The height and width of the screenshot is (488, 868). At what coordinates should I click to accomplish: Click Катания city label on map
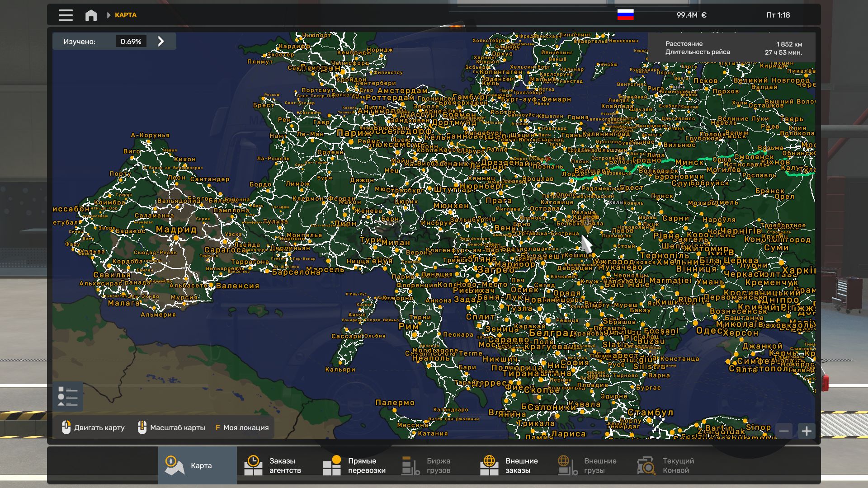click(x=433, y=433)
